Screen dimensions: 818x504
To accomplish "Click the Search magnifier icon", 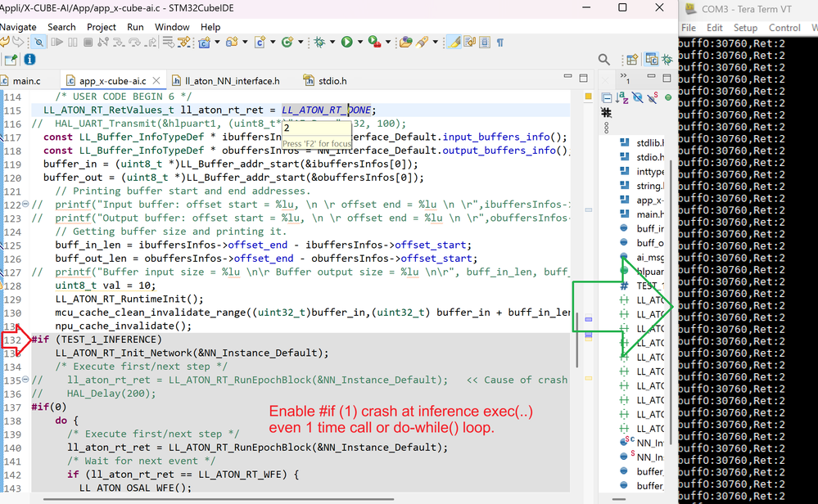I will point(603,60).
